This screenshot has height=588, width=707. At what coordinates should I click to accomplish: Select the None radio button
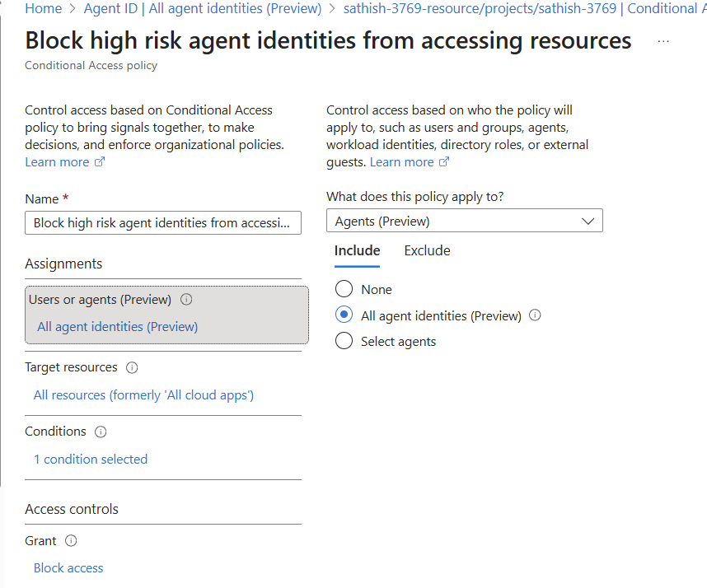[344, 289]
